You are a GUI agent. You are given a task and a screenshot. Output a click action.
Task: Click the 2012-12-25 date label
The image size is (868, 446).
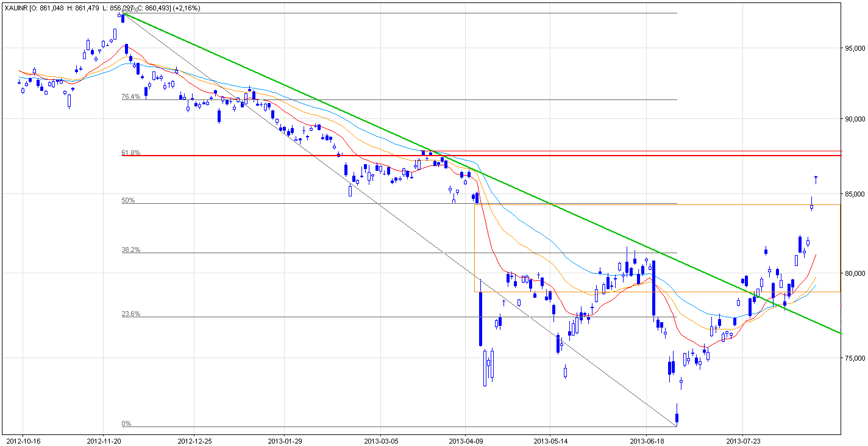[x=194, y=440]
